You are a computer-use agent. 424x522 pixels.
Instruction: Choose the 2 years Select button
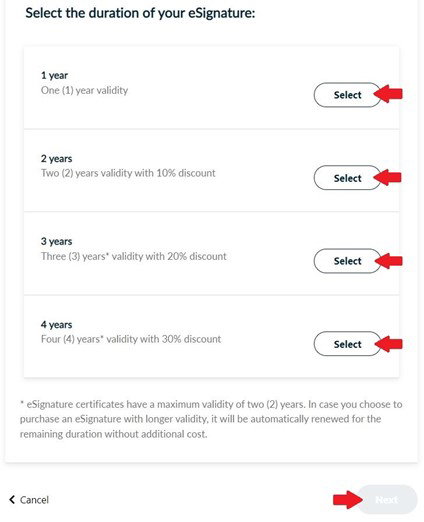coord(347,178)
